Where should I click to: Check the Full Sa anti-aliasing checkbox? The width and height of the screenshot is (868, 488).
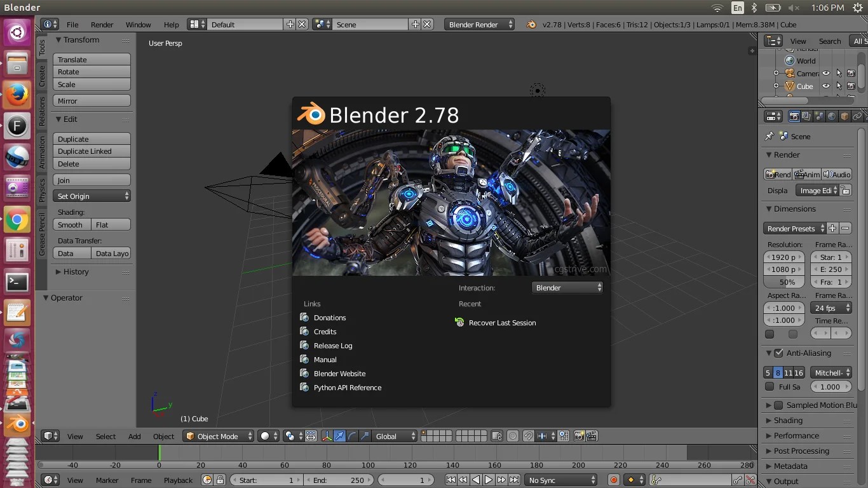[x=769, y=386]
